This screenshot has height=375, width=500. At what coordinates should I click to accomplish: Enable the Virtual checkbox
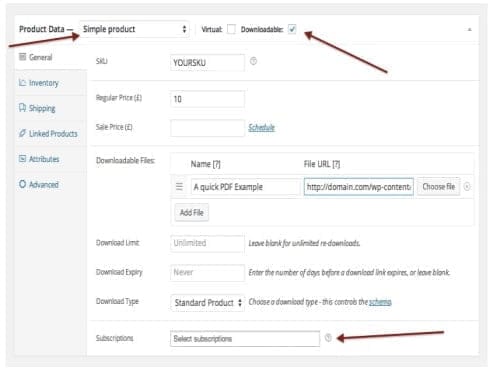[231, 29]
